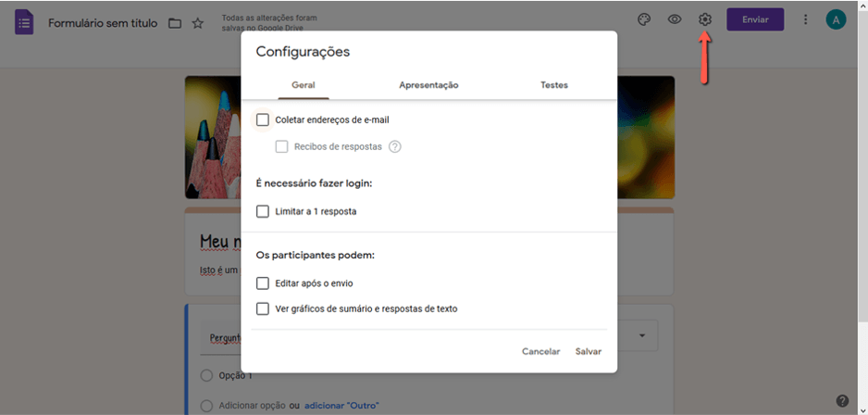Enable Limitar a 1 resposta
Image resolution: width=868 pixels, height=415 pixels.
[263, 211]
